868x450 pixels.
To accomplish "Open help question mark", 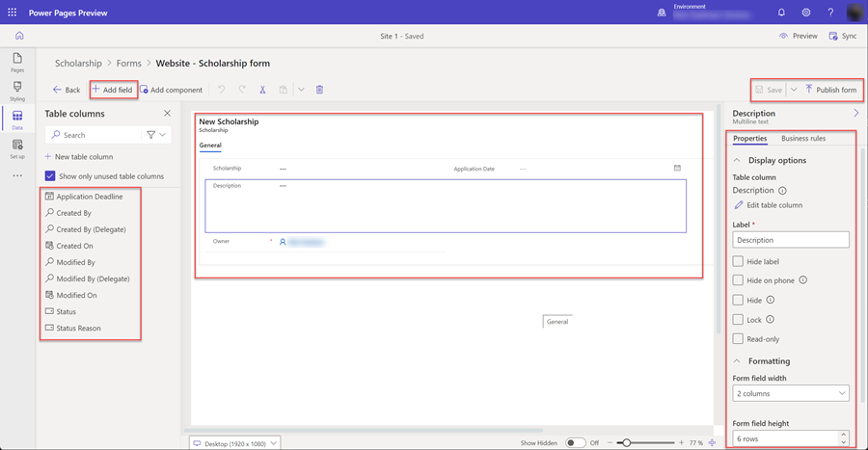I will [830, 13].
